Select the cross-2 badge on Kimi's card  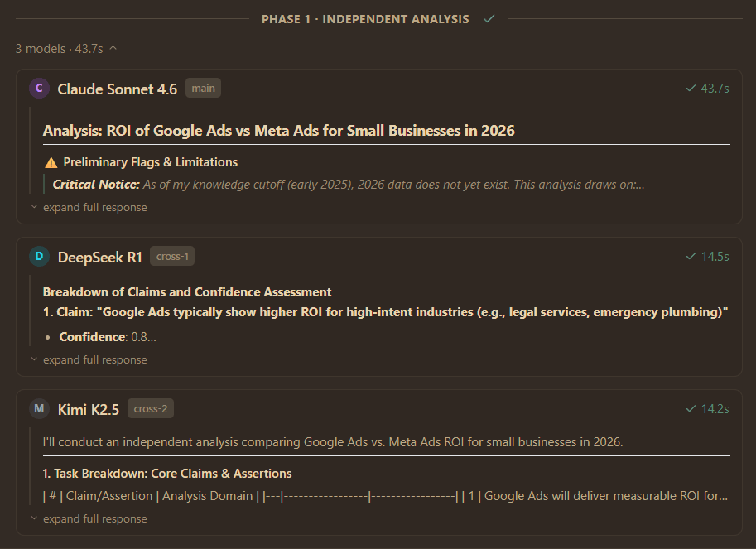[x=150, y=407]
